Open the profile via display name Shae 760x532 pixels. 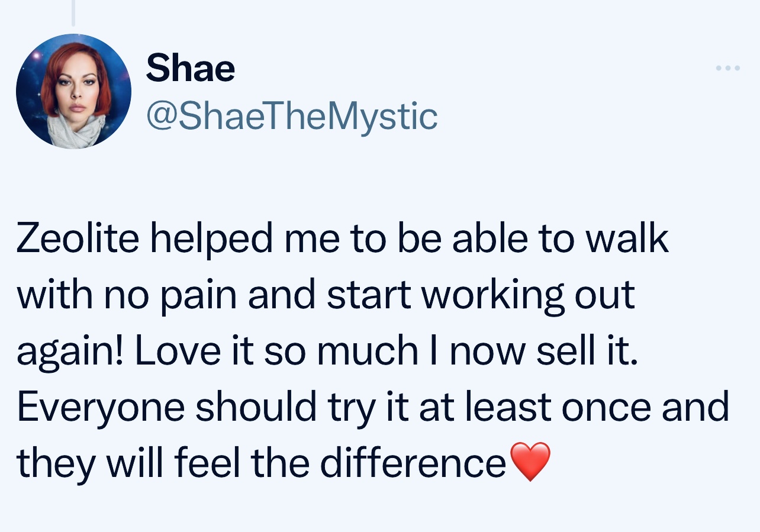[x=190, y=69]
